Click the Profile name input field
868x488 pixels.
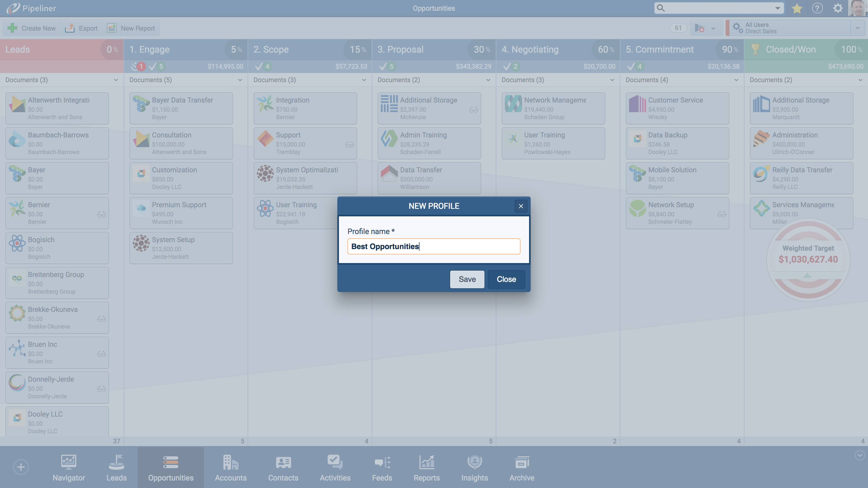434,246
